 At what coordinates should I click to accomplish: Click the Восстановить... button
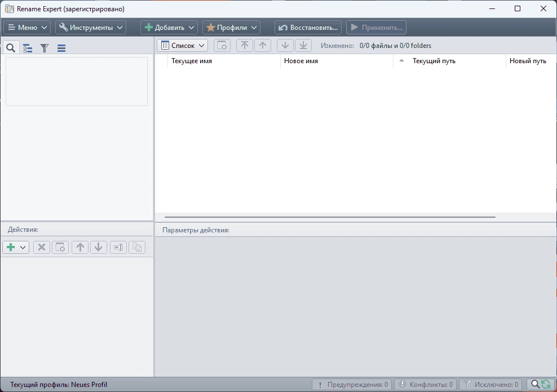tap(308, 28)
